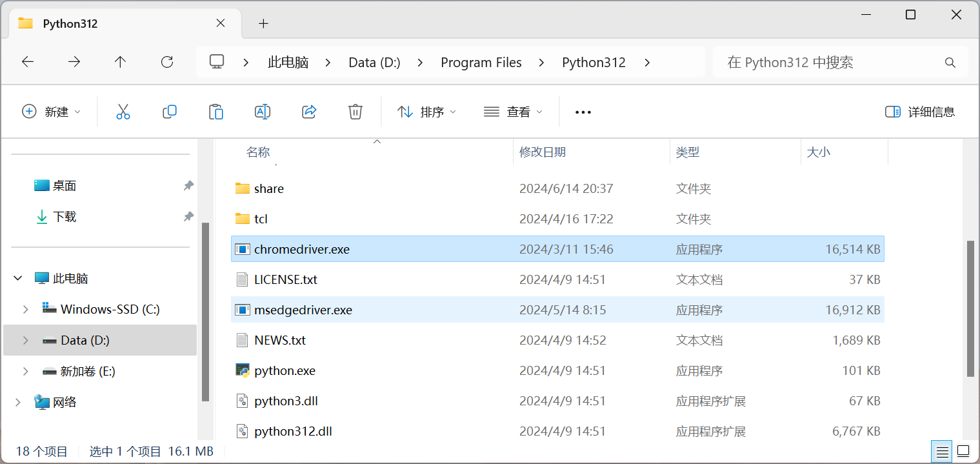
Task: Click the Cut scissors icon
Action: tap(123, 112)
